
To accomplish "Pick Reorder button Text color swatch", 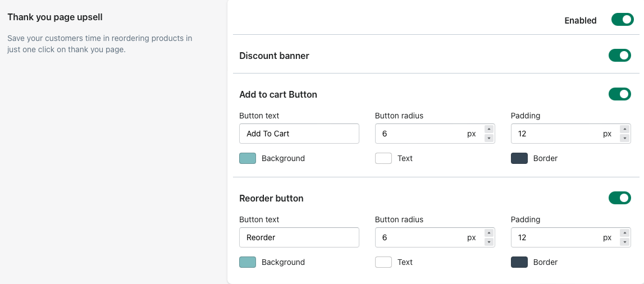I will click(383, 262).
